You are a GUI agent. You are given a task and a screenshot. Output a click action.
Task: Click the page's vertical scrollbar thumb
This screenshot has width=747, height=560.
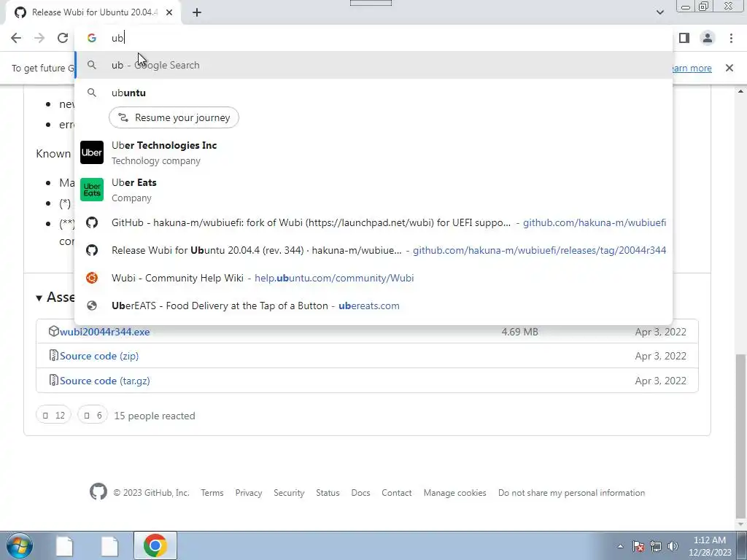click(741, 436)
